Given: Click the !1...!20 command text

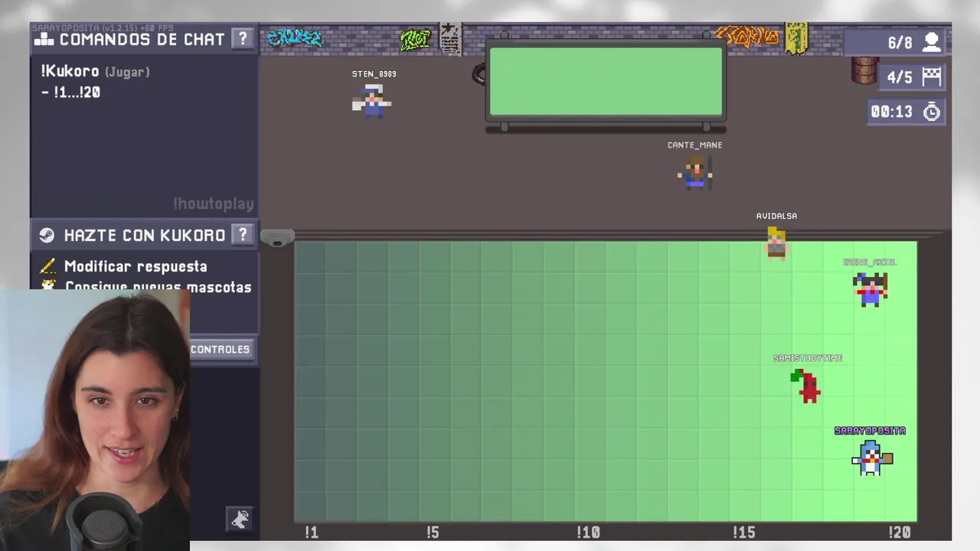Looking at the screenshot, I should click(x=70, y=92).
